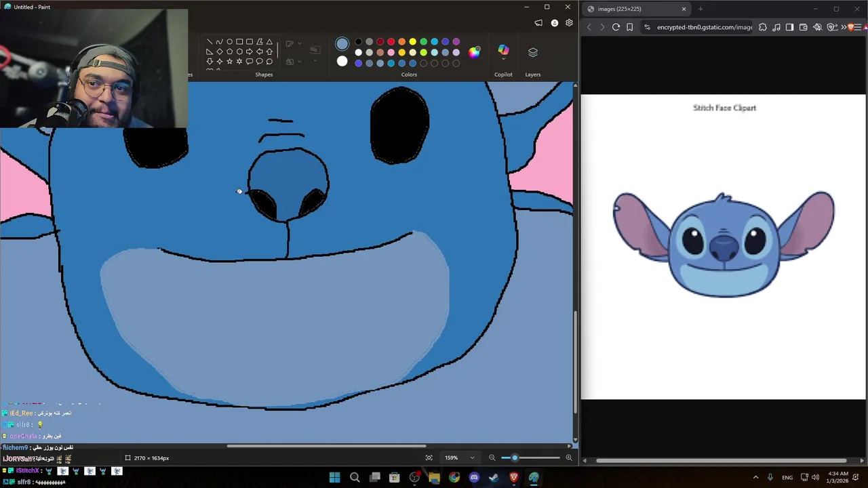
Task: Expand hidden system tray icons chevron
Action: coord(755,477)
